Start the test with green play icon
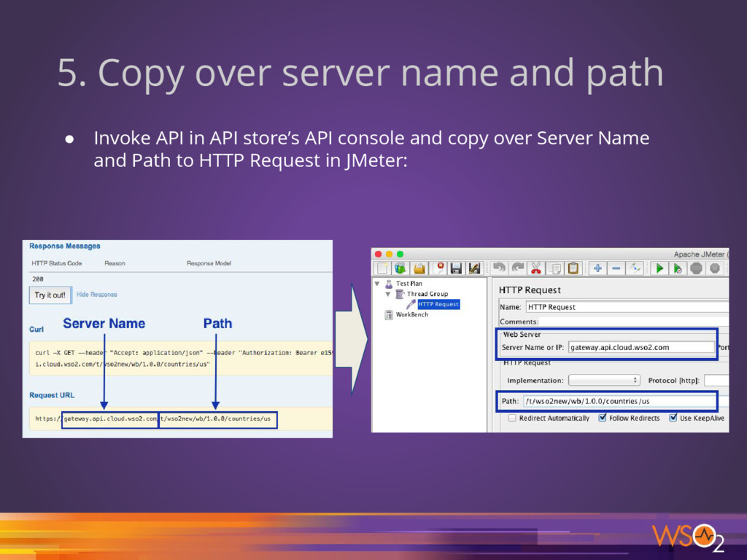Screen dimensions: 747x560 659,268
